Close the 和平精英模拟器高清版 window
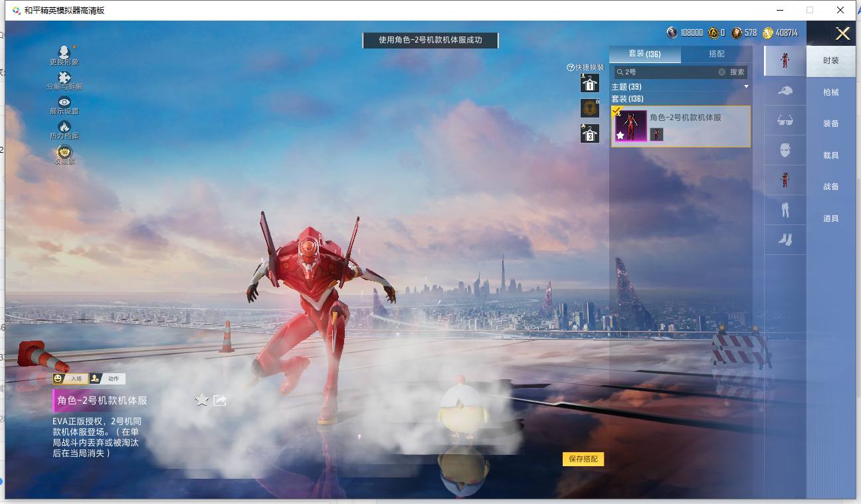 [840, 10]
